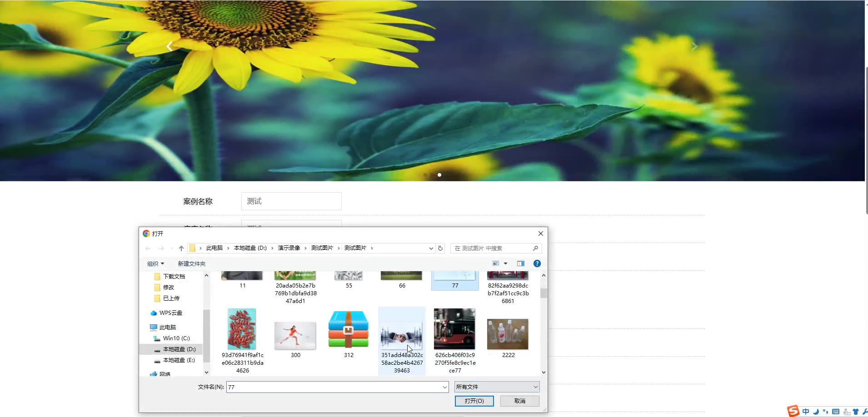Click 本地磁盘 (D:) in the address breadcrumb

click(250, 248)
